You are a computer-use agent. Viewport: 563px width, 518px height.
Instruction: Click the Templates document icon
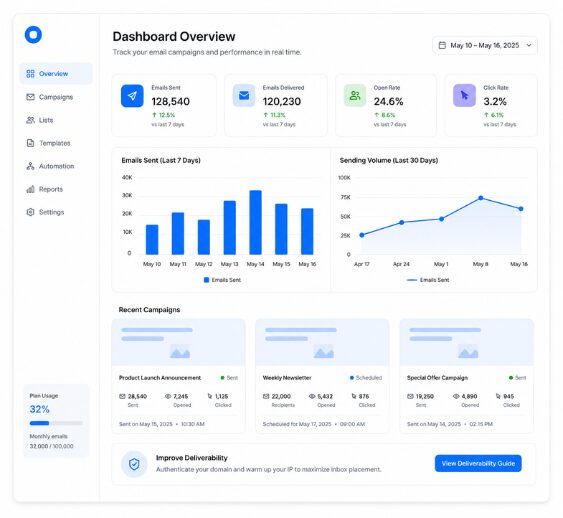31,143
